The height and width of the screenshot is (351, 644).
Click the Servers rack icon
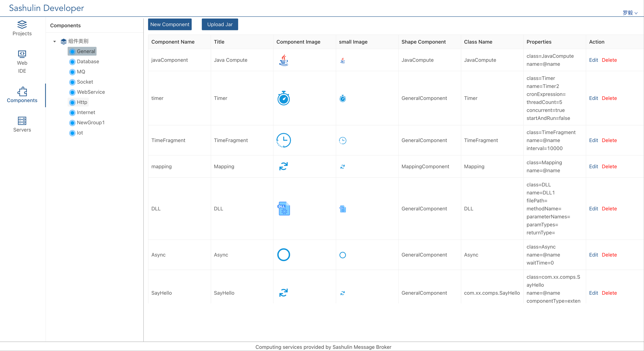click(x=22, y=121)
